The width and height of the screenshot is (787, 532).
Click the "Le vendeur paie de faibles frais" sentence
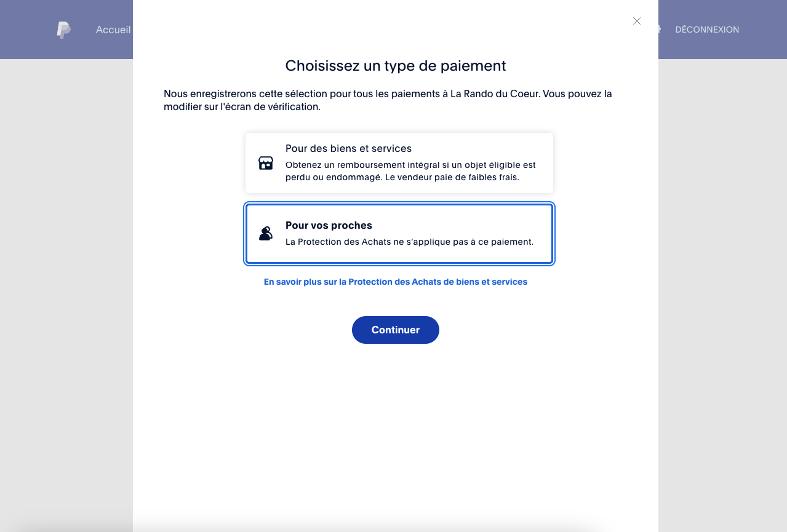(x=452, y=177)
